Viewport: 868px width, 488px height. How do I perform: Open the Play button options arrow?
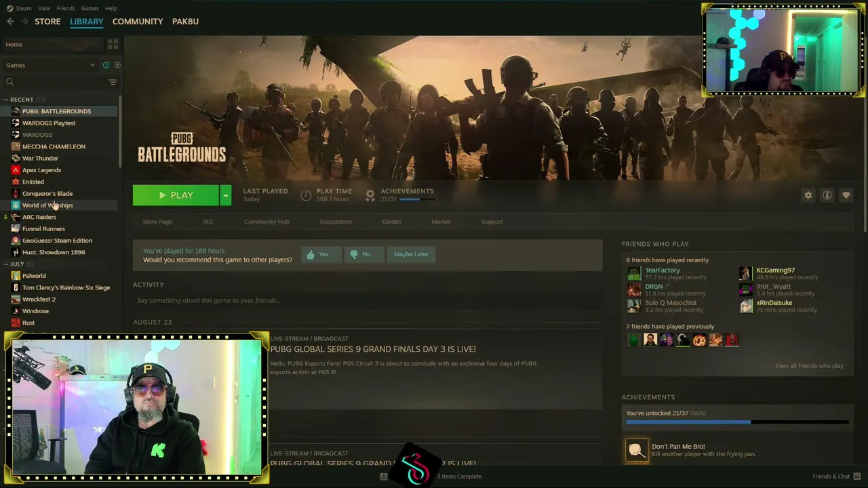pos(225,195)
